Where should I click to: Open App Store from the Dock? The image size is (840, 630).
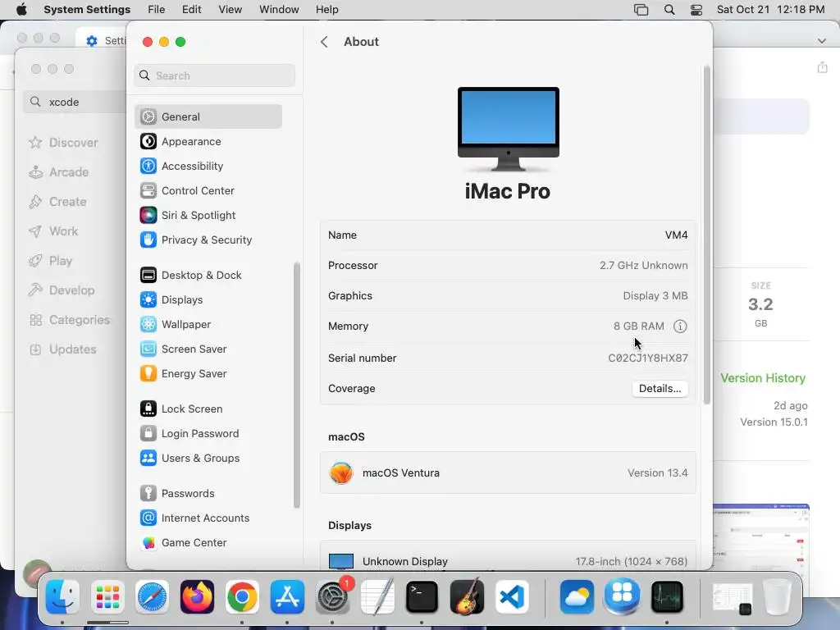click(x=287, y=597)
